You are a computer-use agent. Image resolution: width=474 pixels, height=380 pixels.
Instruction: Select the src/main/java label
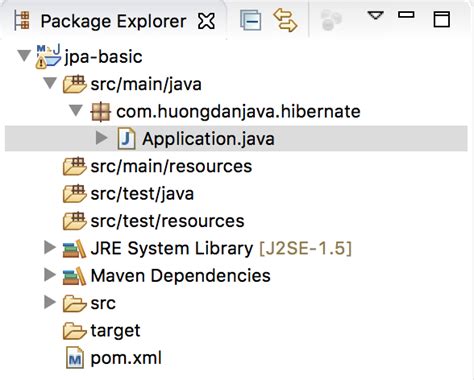[x=146, y=84]
